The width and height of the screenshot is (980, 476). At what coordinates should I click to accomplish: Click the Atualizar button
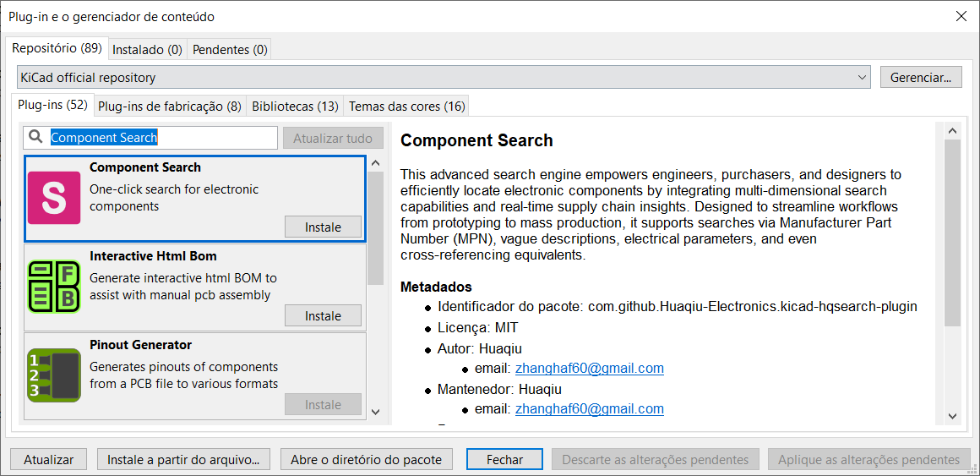pyautogui.click(x=49, y=460)
